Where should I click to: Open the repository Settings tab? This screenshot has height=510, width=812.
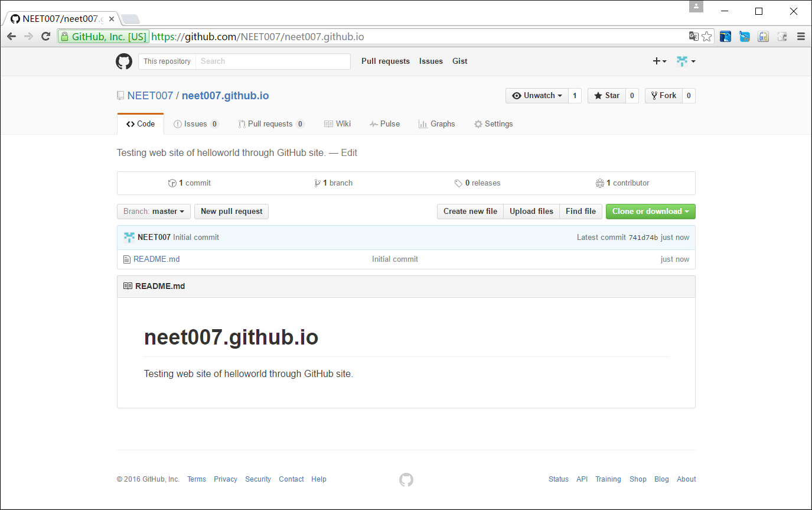tap(493, 124)
